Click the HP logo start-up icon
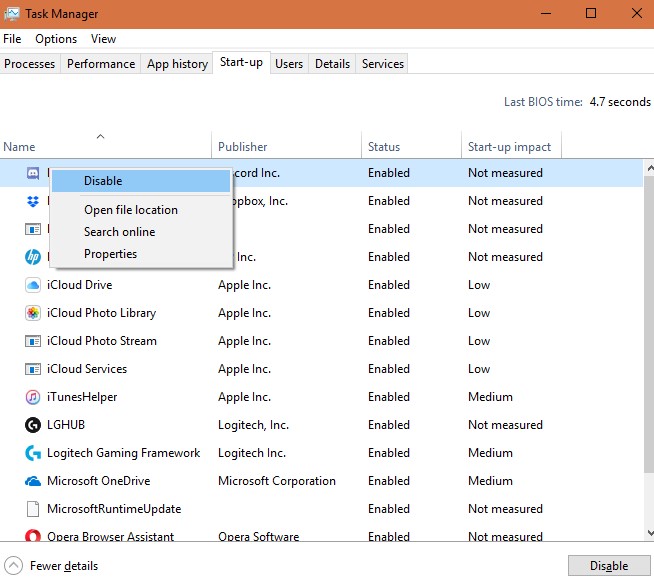This screenshot has width=654, height=585. pyautogui.click(x=32, y=257)
